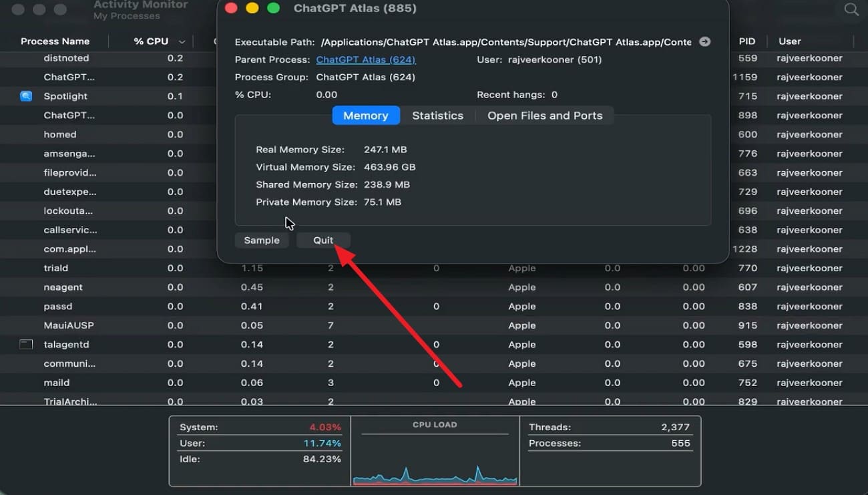Switch to the Memory tab
Screen dimensions: 868x495
365,116
